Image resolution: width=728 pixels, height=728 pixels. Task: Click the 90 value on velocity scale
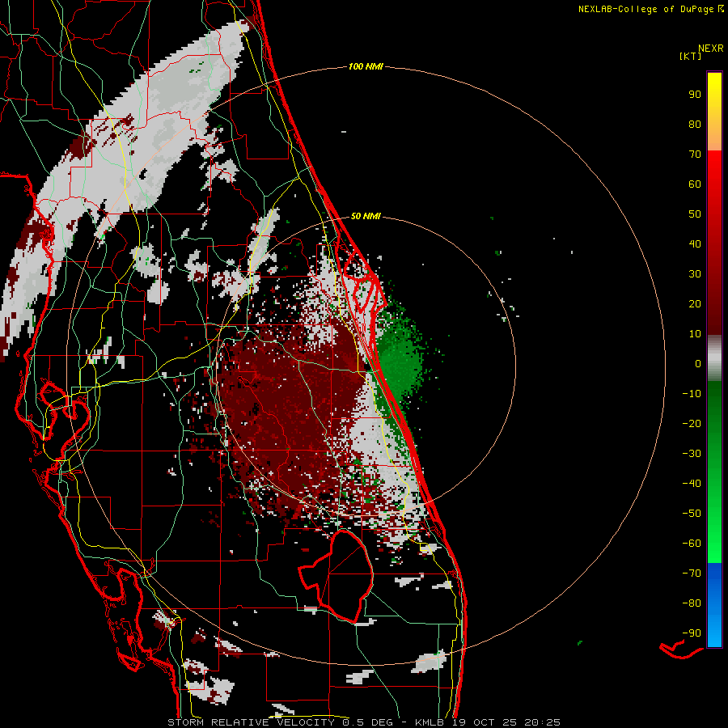tap(695, 95)
